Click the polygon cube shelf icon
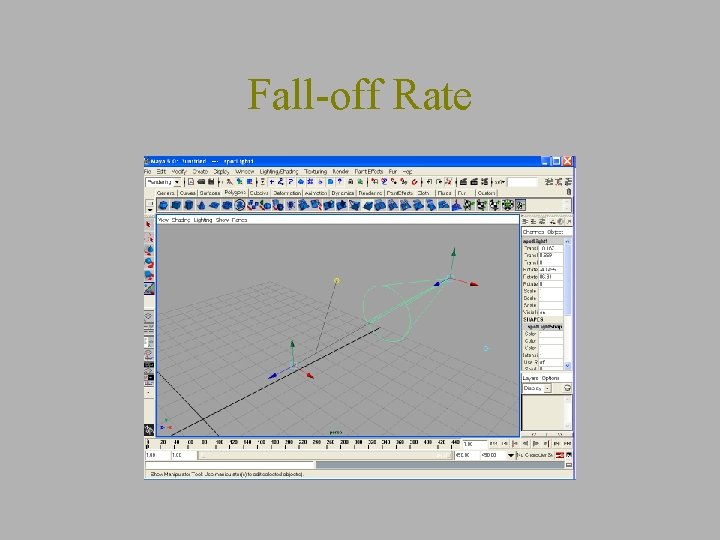 176,205
